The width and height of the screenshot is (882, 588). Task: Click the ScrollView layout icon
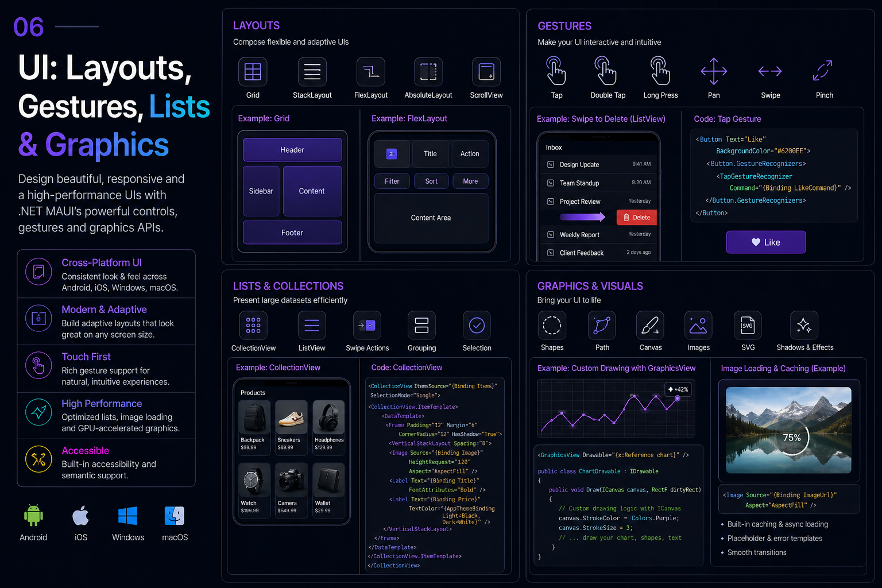coord(486,71)
